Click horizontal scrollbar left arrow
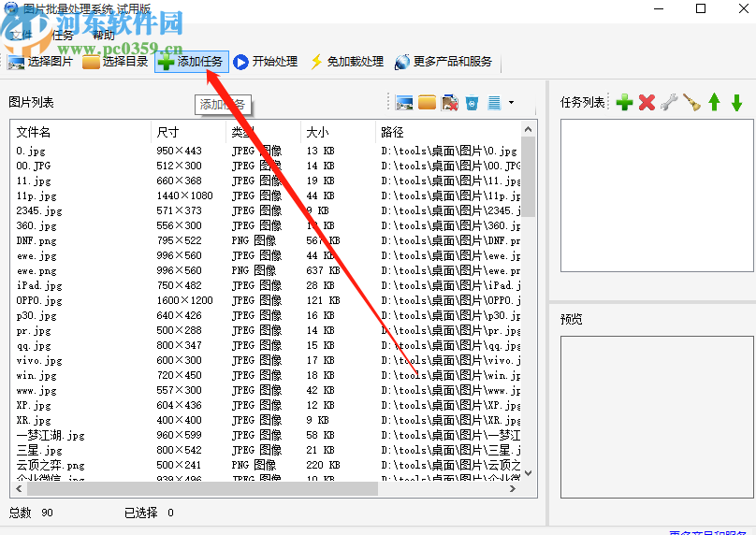 (x=19, y=489)
